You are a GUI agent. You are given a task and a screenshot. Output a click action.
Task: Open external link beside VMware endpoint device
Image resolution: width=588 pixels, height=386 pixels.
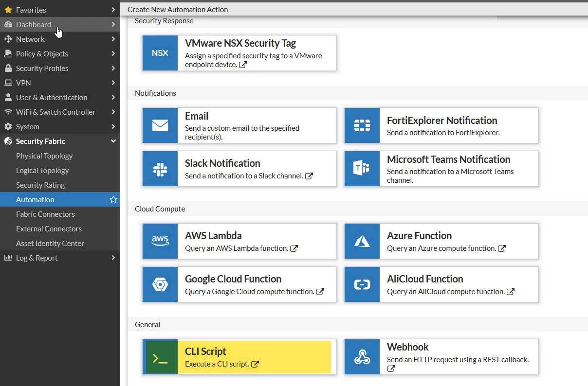click(243, 64)
